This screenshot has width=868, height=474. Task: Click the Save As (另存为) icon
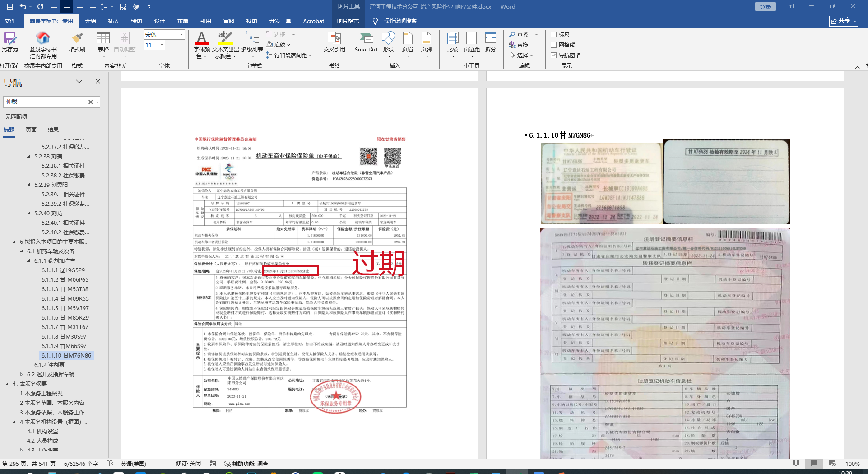pyautogui.click(x=9, y=39)
